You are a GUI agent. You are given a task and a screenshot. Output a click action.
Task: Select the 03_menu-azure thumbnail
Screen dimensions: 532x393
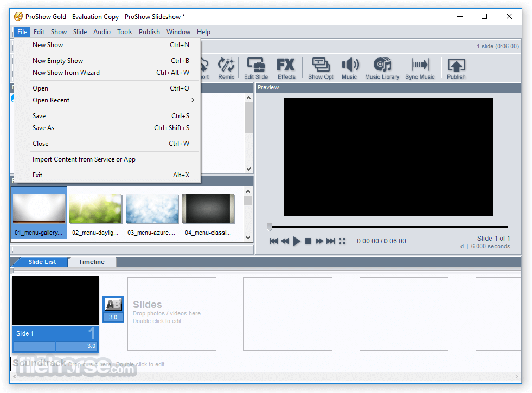[152, 212]
